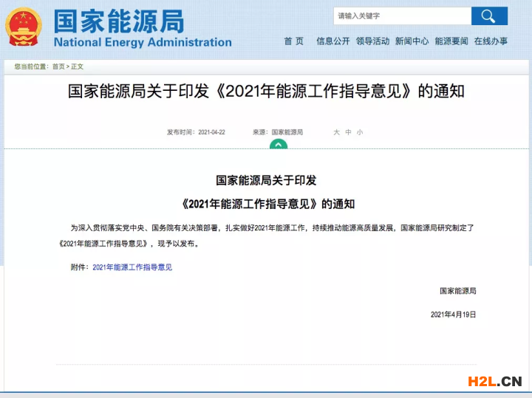Viewport: 532px width, 398px height.
Task: Open the 信息公开 navigation item
Action: pyautogui.click(x=332, y=41)
